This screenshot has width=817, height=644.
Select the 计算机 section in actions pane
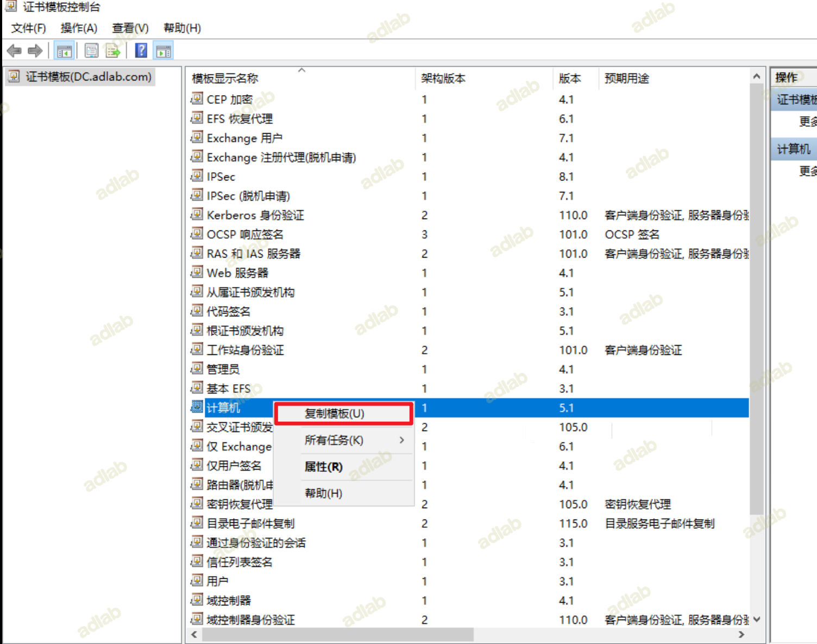coord(794,149)
